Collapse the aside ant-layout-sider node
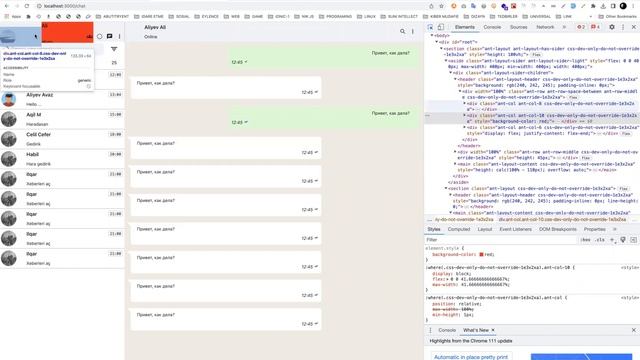This screenshot has height=360, width=640. (446, 60)
